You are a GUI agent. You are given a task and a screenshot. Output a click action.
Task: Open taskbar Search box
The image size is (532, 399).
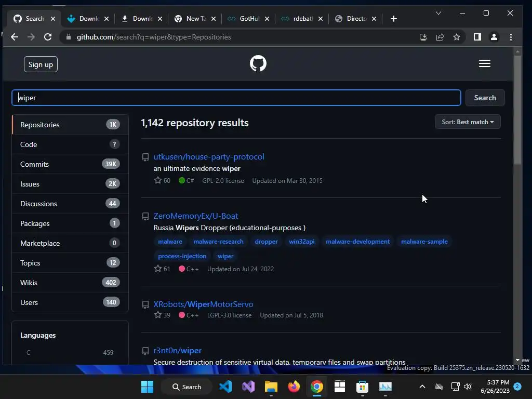click(x=187, y=387)
